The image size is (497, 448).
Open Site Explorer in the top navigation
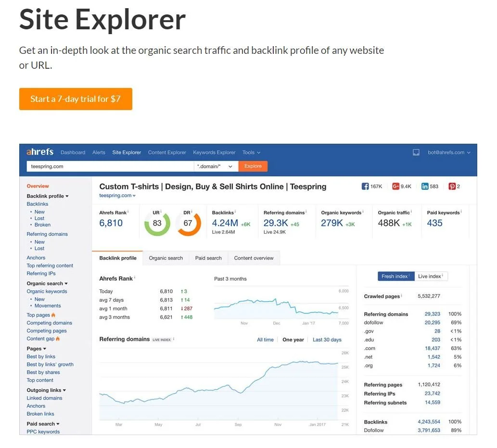pyautogui.click(x=127, y=152)
